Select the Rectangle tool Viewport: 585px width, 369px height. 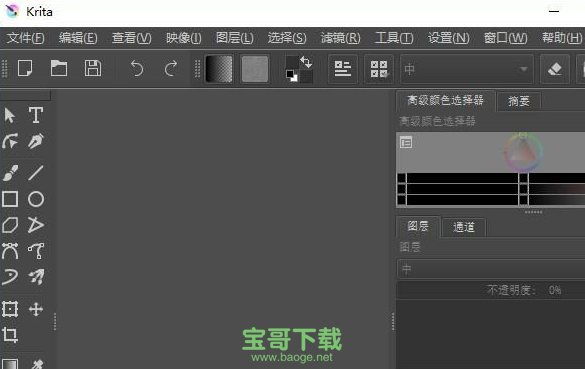10,199
